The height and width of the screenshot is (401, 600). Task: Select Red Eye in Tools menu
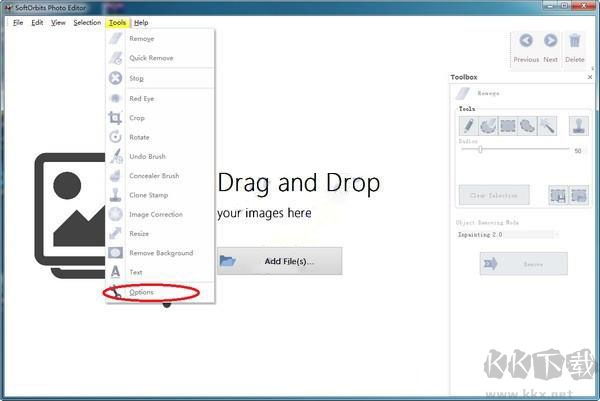click(141, 99)
